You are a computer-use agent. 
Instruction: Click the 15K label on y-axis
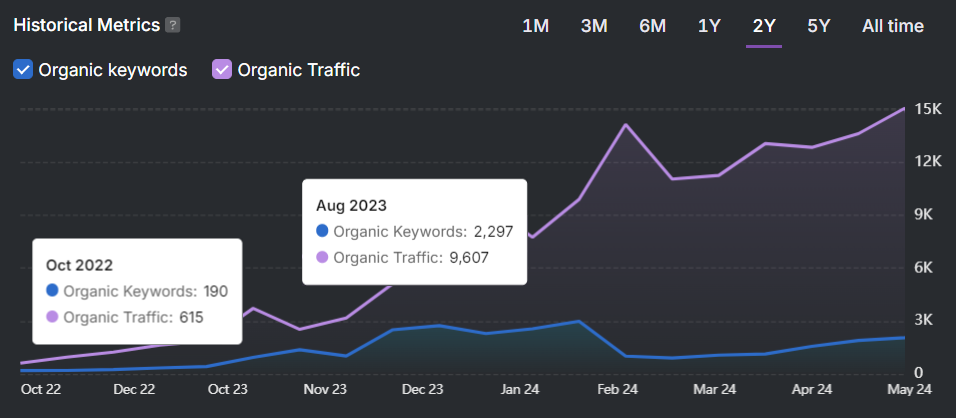[x=929, y=109]
